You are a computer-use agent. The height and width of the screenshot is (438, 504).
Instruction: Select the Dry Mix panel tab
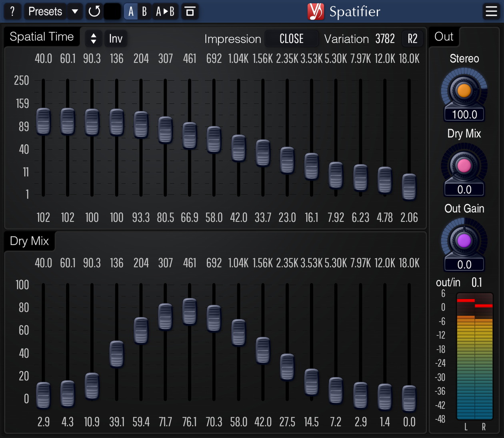tap(29, 241)
